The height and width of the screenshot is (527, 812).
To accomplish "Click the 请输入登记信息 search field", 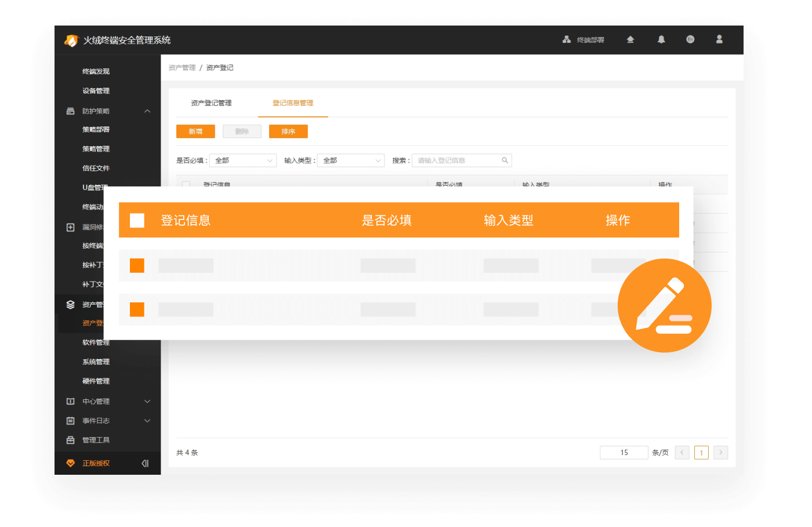I will point(455,160).
